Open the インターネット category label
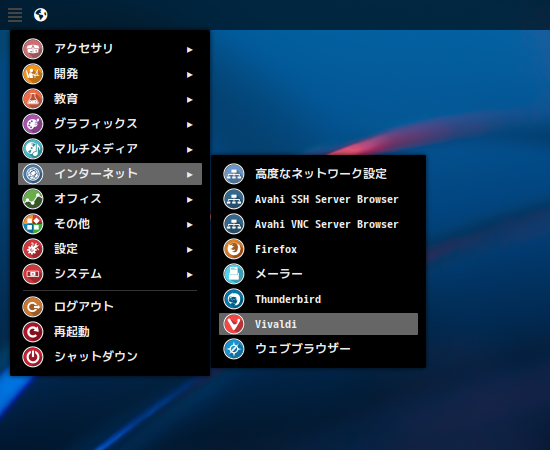 coord(96,174)
